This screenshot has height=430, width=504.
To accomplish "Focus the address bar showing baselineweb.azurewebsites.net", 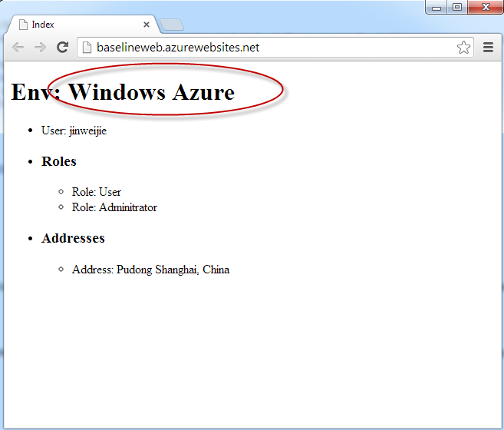I will [x=275, y=48].
